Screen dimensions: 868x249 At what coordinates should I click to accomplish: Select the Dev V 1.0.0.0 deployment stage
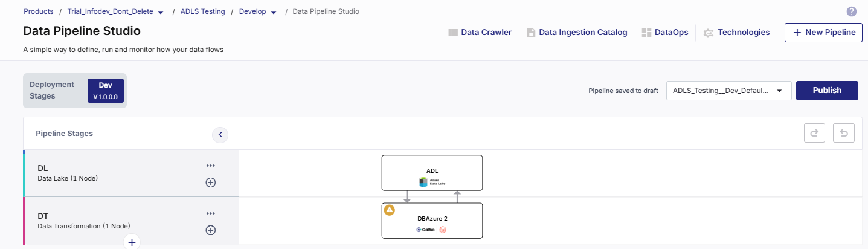click(106, 91)
